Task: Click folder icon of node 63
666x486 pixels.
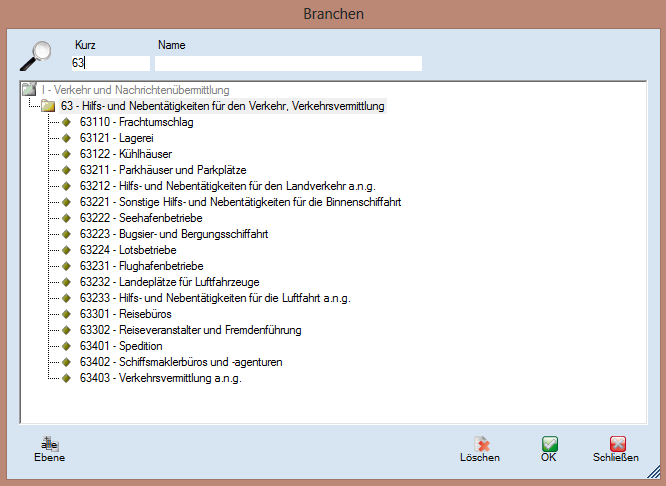Action: pyautogui.click(x=48, y=106)
